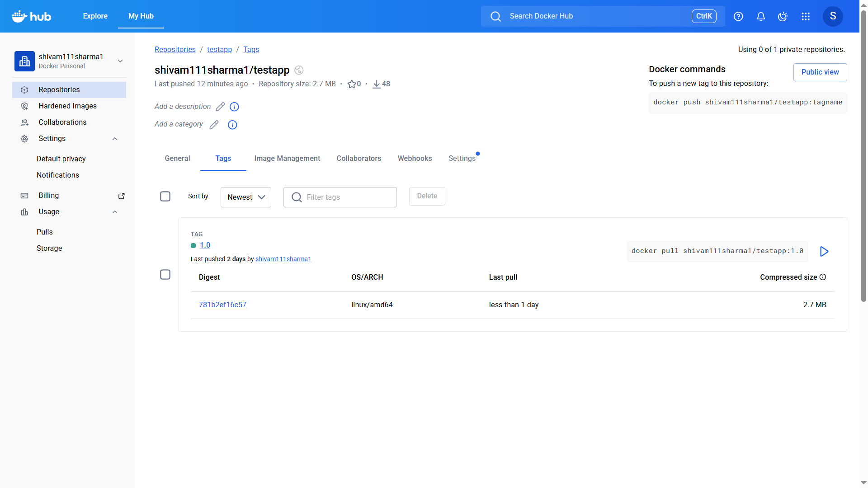This screenshot has width=868, height=488.
Task: Collapse the Usage section in sidebar
Action: point(114,212)
